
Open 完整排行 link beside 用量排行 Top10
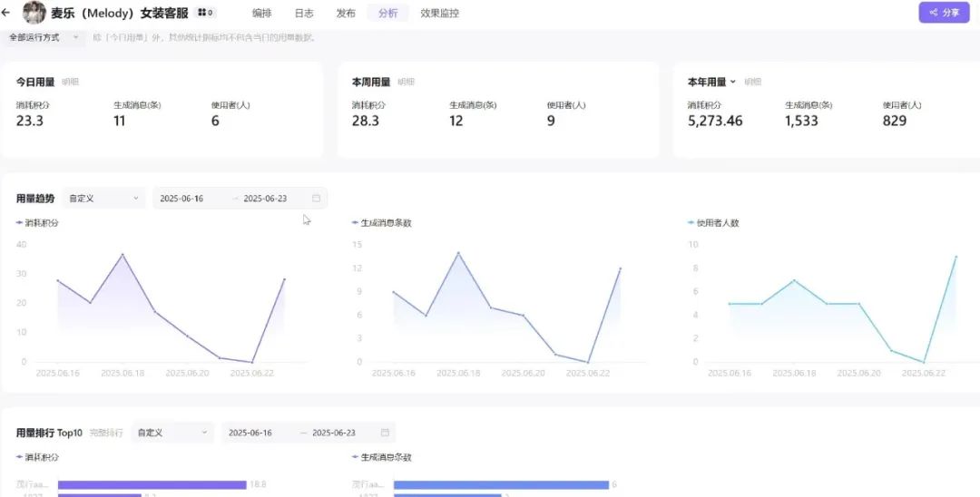coord(106,433)
